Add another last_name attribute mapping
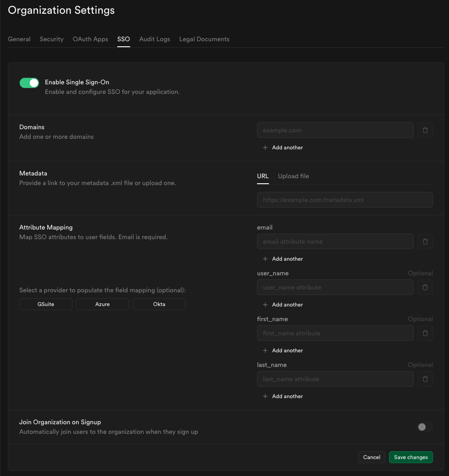 [x=283, y=396]
